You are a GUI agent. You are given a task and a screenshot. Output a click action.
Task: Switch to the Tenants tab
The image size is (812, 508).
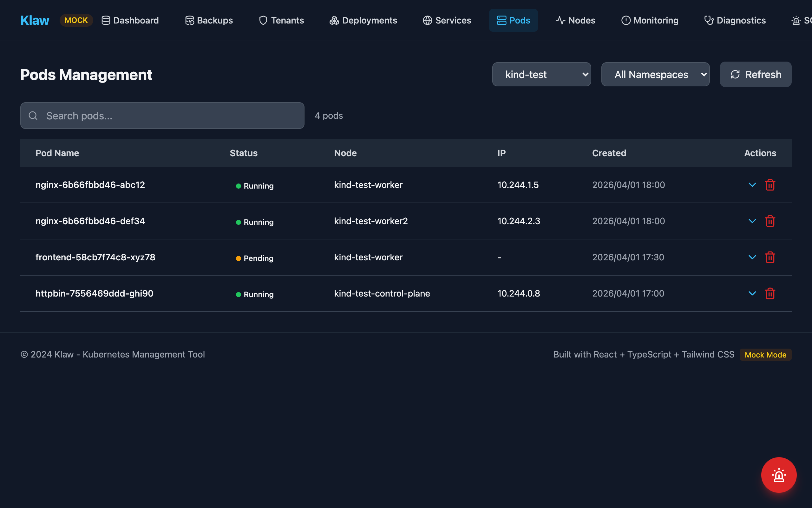pos(281,20)
